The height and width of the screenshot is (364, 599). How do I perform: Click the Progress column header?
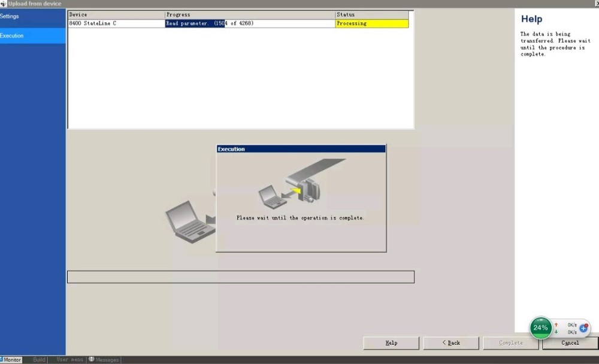(x=250, y=14)
